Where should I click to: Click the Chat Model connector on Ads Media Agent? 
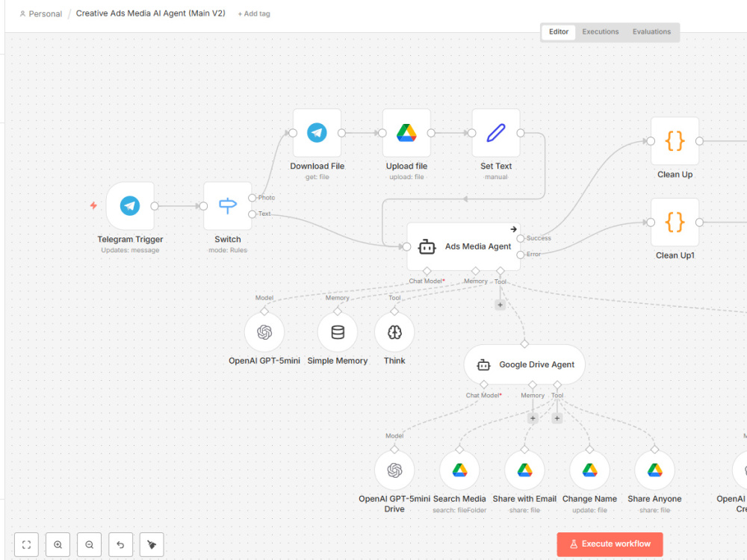(x=427, y=271)
